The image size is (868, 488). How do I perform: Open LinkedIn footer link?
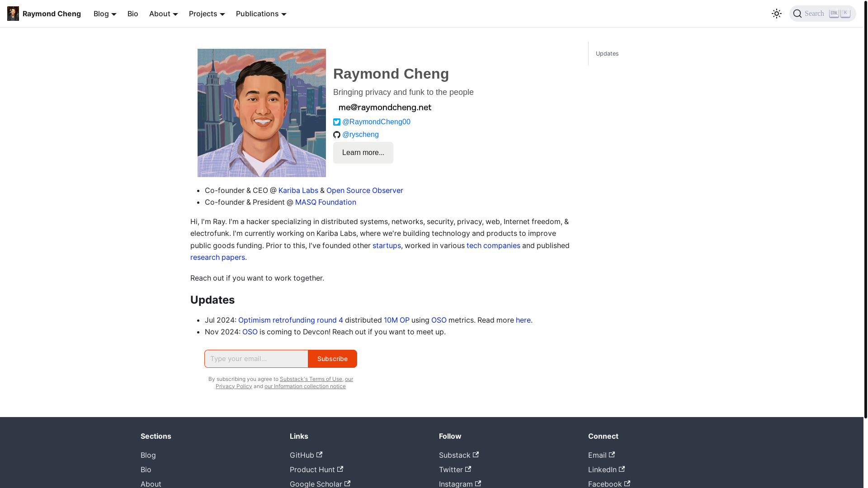click(x=606, y=469)
